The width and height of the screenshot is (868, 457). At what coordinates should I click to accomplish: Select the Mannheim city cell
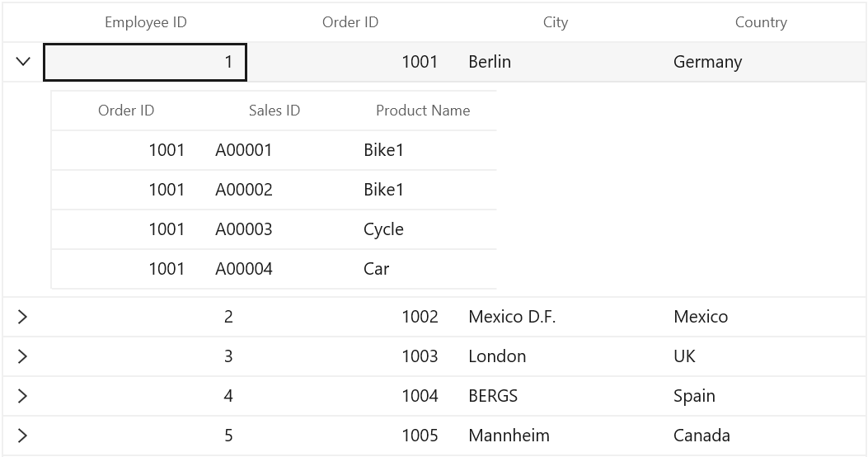pos(556,436)
